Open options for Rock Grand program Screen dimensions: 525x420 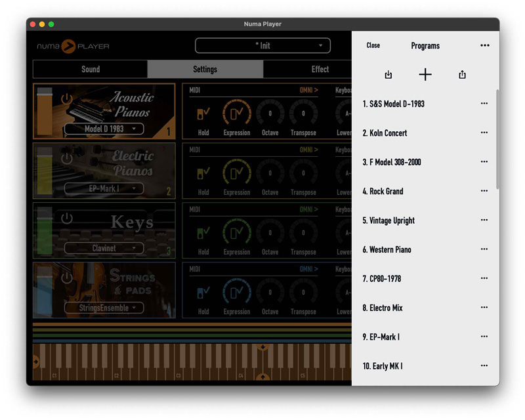tap(484, 191)
